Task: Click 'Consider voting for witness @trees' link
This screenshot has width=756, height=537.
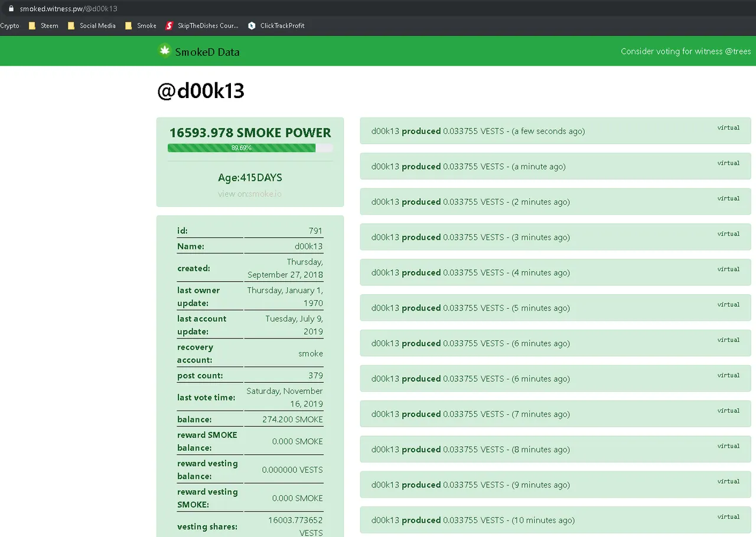Action: pyautogui.click(x=686, y=51)
